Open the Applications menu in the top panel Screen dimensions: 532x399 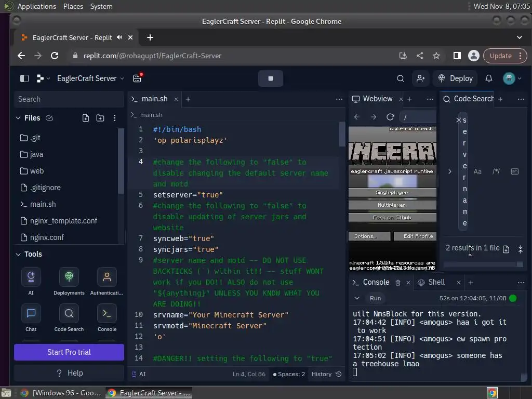(37, 6)
